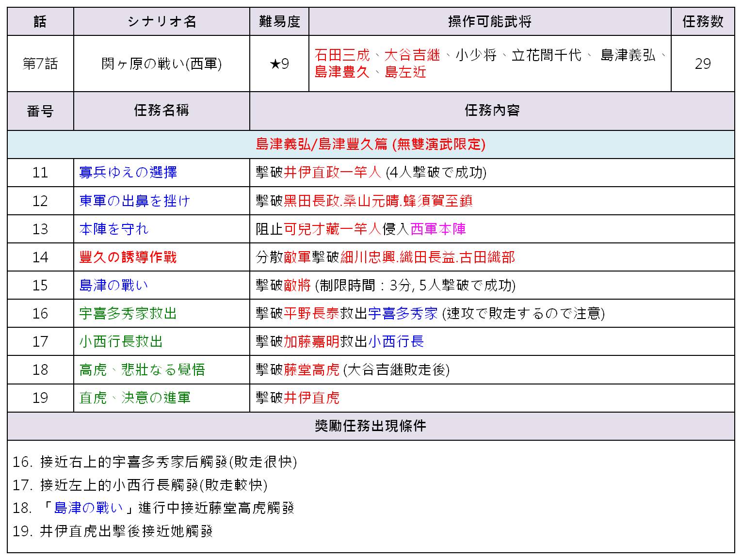Viewport: 742px width, 560px height.
Task: Click condition note 19 about 井伊直虎出擊
Action: (x=113, y=531)
